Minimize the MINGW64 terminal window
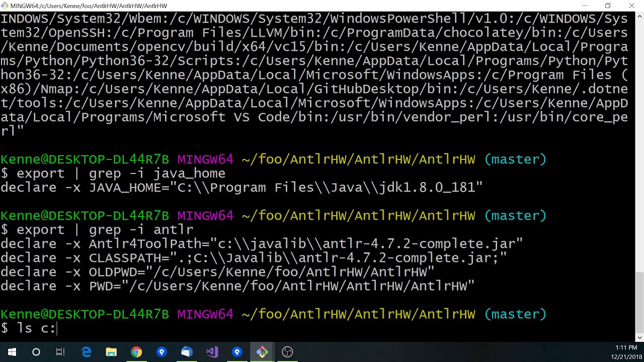 pyautogui.click(x=585, y=6)
